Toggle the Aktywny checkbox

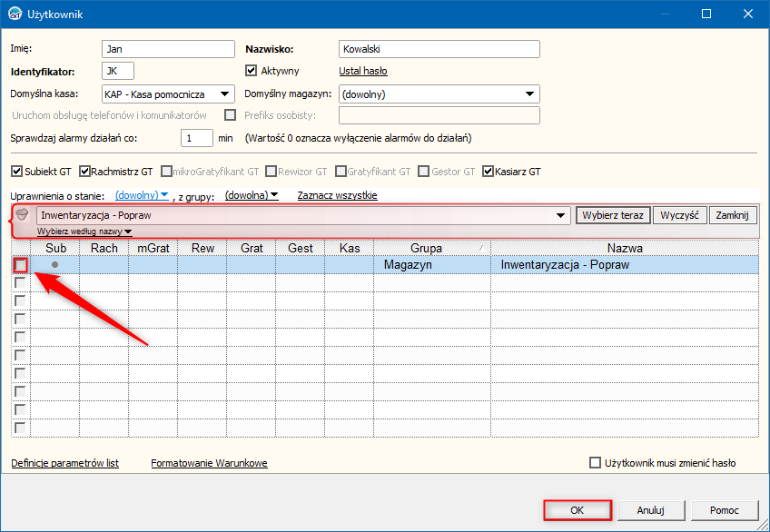(x=251, y=71)
